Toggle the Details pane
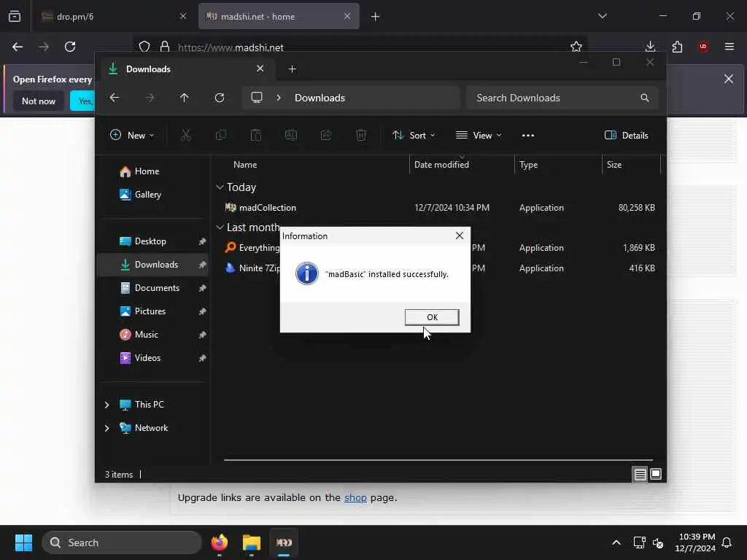The width and height of the screenshot is (747, 560). [626, 135]
